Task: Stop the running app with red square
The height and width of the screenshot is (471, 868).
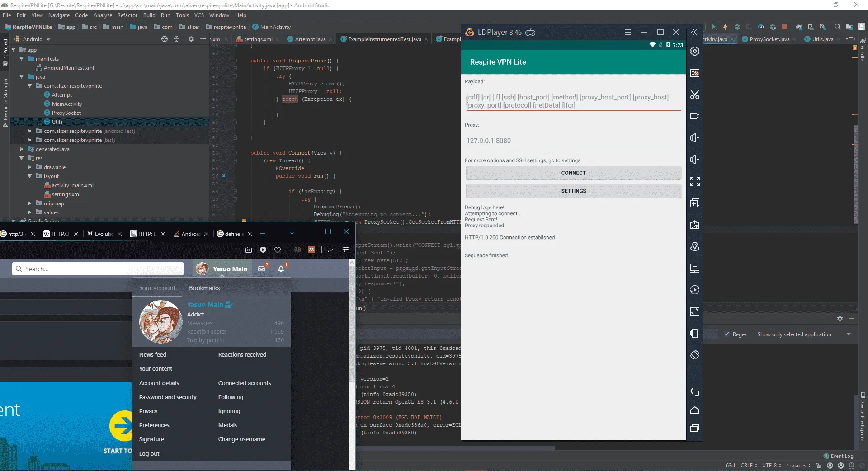Action: (784, 27)
